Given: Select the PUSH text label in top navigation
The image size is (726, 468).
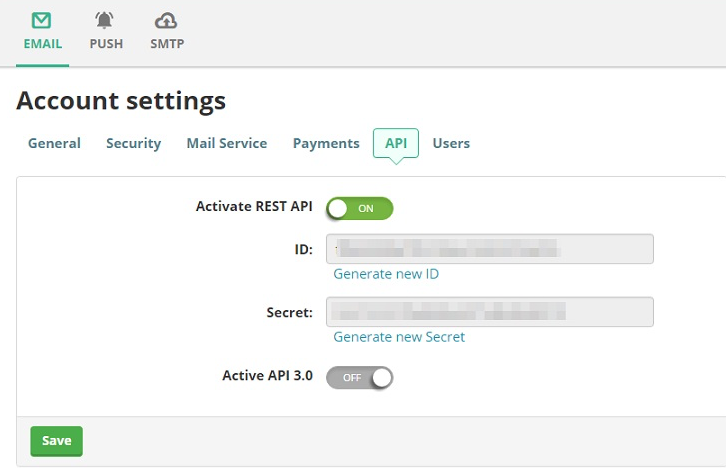Looking at the screenshot, I should coord(106,44).
